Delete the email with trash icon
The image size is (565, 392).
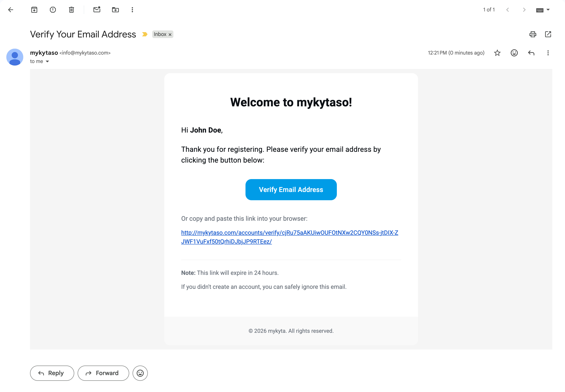71,10
